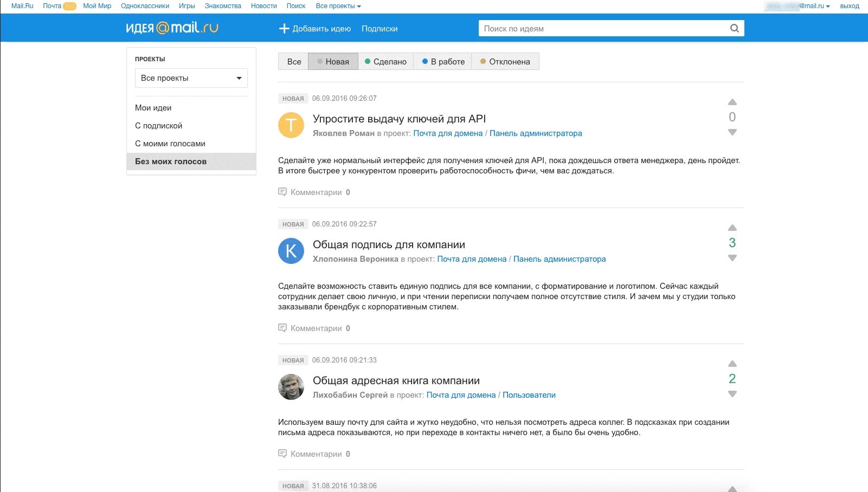
Task: Open the Mail.Ru link in top bar
Action: (x=22, y=6)
